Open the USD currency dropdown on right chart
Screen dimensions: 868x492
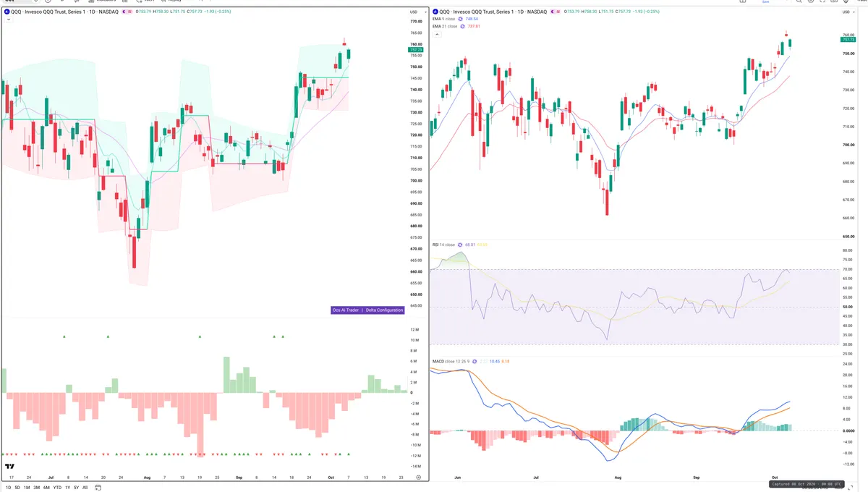click(x=848, y=12)
